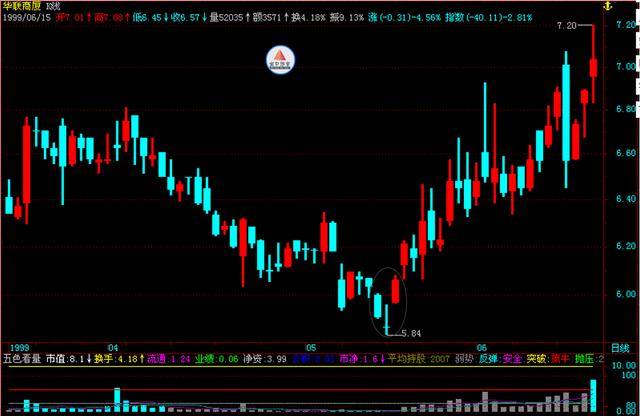Click the K线 label beside the stock name
The height and width of the screenshot is (416, 640).
53,7
